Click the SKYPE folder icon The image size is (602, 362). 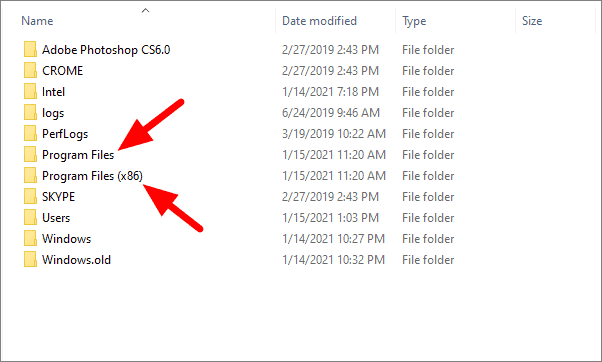click(x=30, y=197)
